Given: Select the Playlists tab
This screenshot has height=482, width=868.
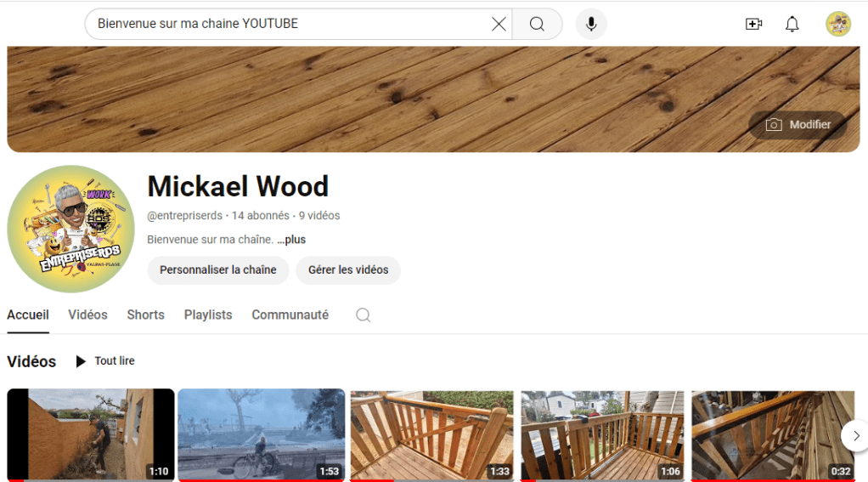Looking at the screenshot, I should click(208, 315).
